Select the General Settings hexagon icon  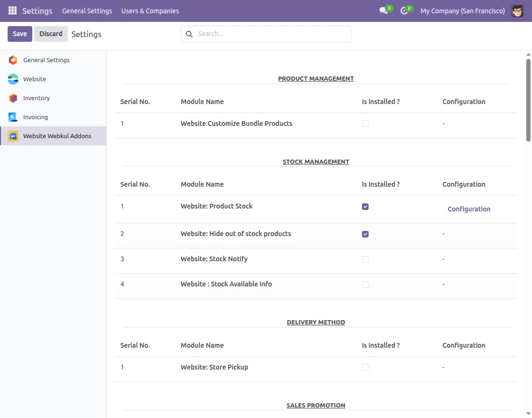[x=13, y=60]
